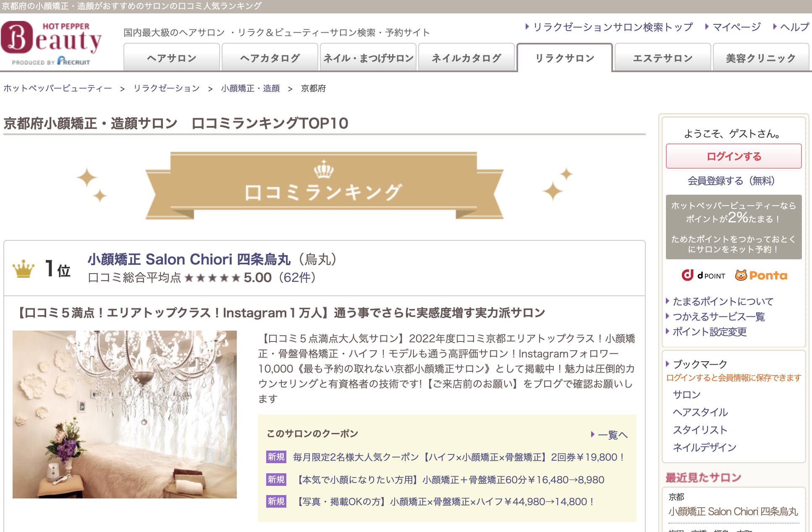Click 会員登録する（無料）link

tap(731, 181)
